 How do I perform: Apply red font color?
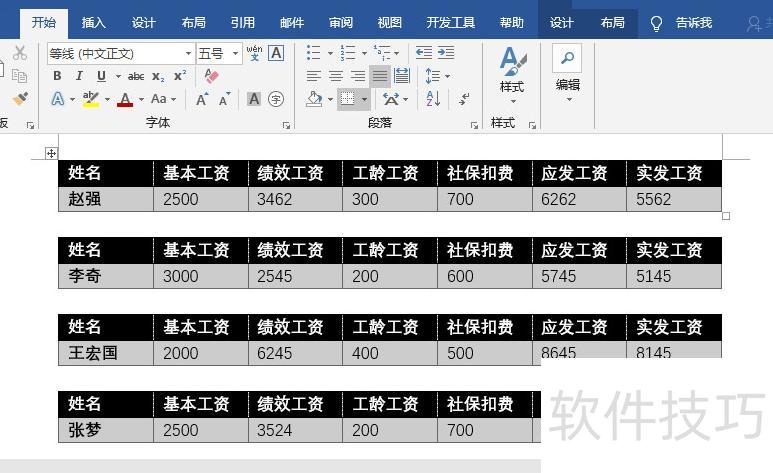click(x=125, y=100)
